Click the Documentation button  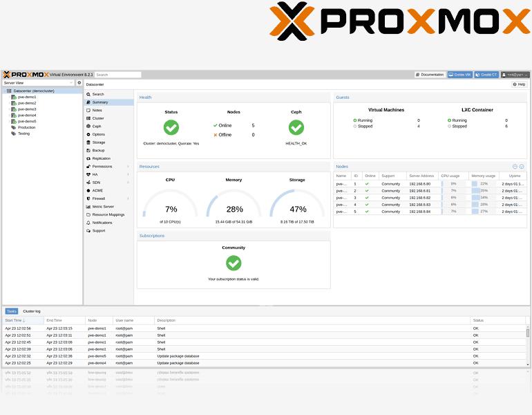(x=430, y=75)
